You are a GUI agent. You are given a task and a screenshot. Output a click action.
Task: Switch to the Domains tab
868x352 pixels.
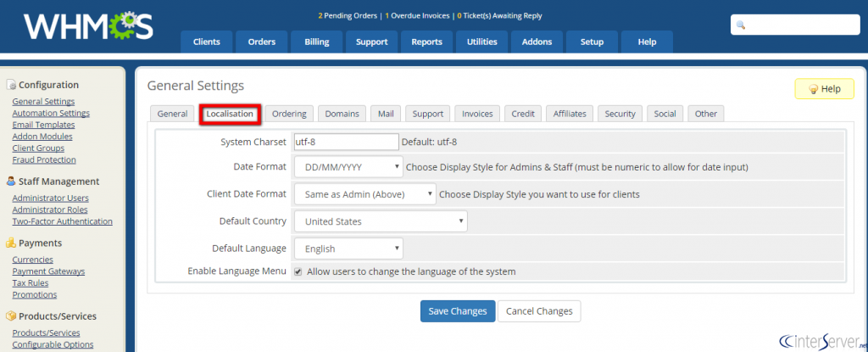point(342,114)
